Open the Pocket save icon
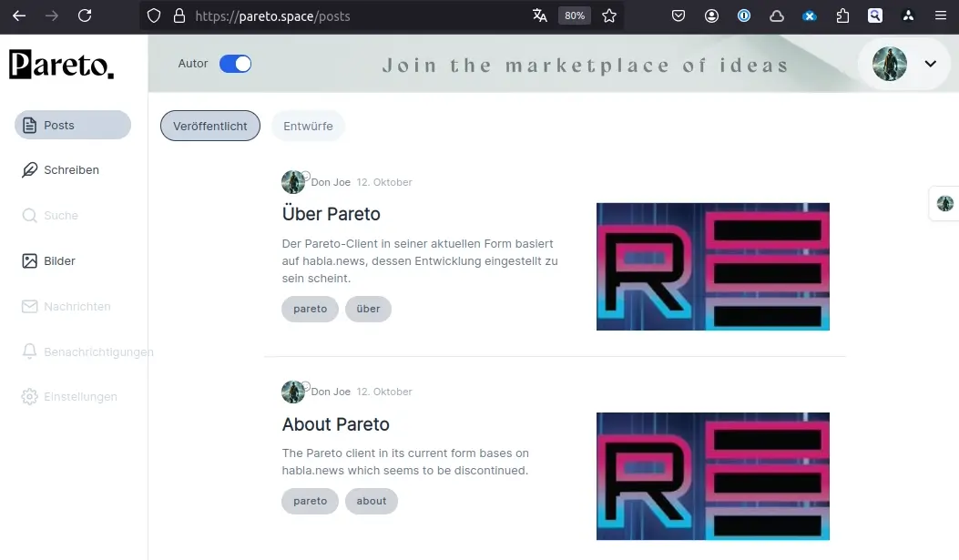 [678, 15]
